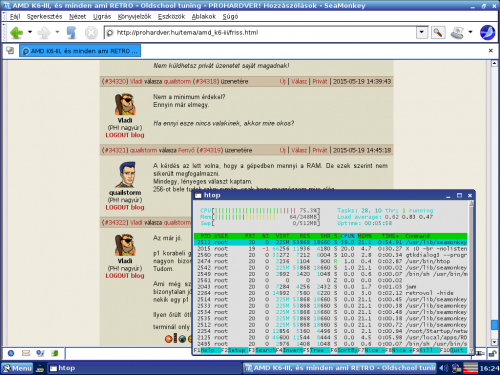Click the SeaMonkey throbber logo
Screen dimensions: 500x375
point(487,33)
